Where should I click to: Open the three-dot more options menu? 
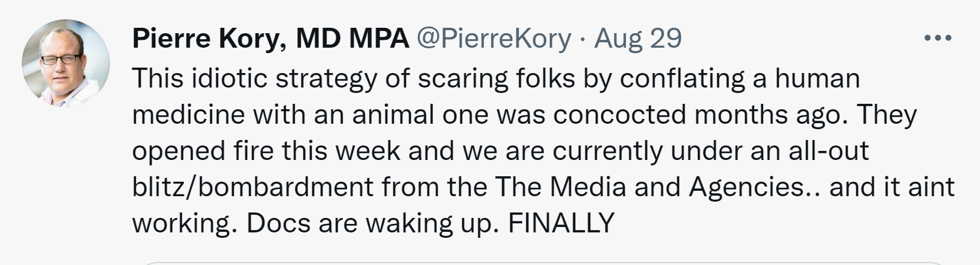point(938,38)
